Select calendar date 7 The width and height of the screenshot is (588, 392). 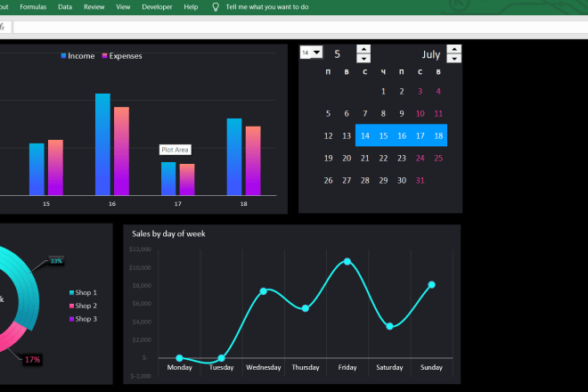tap(365, 114)
